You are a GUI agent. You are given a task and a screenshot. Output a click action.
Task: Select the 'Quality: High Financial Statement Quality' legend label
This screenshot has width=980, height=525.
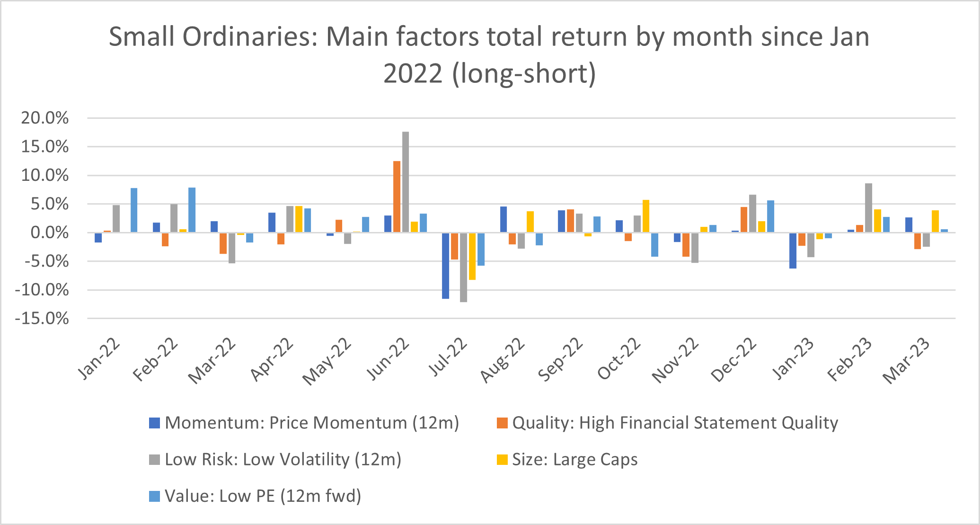click(x=675, y=423)
